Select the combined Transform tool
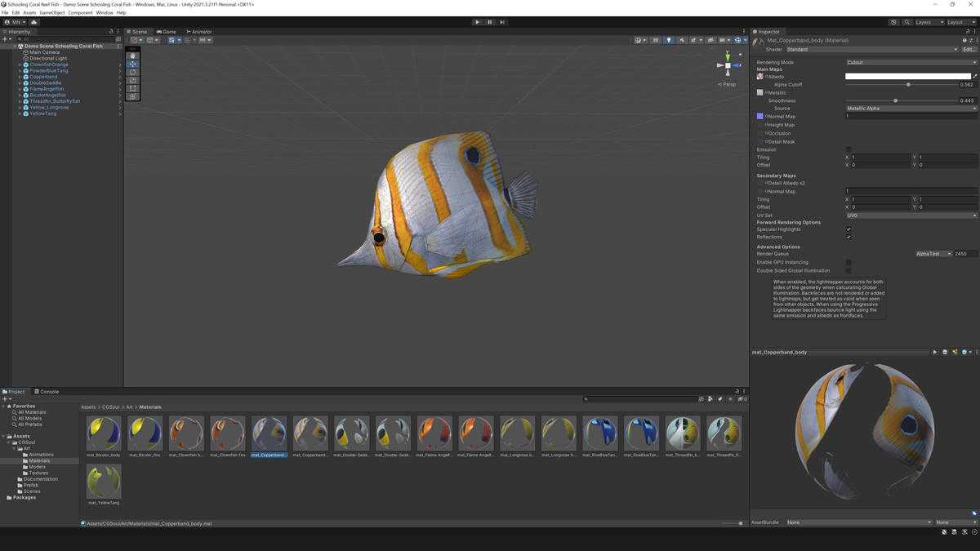Screen dimensions: 980x551 (132, 96)
